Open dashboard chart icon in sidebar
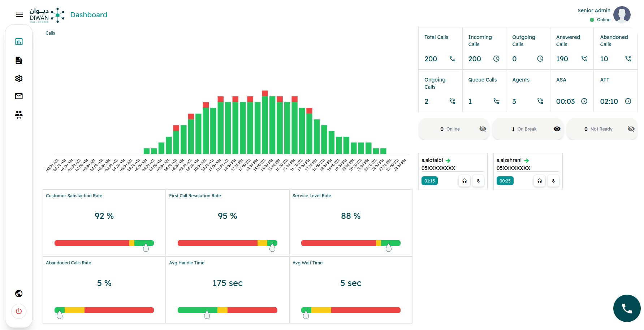644x330 pixels. click(19, 42)
